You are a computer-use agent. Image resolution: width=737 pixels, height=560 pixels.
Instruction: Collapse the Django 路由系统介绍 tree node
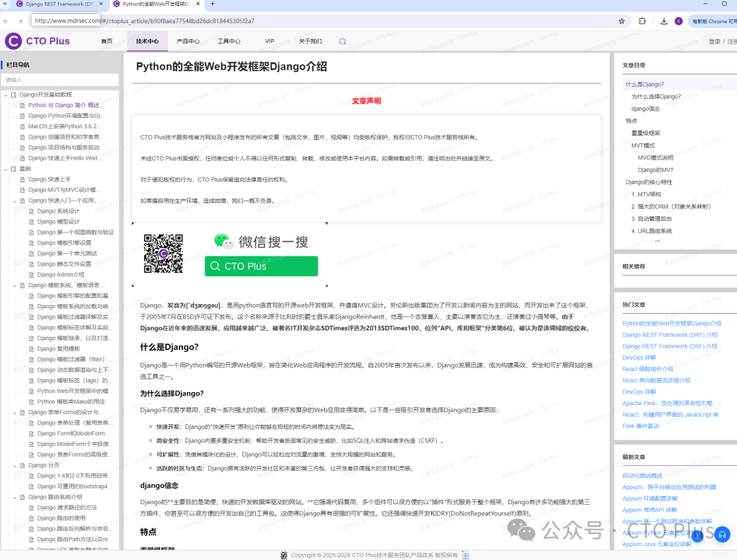pyautogui.click(x=14, y=497)
